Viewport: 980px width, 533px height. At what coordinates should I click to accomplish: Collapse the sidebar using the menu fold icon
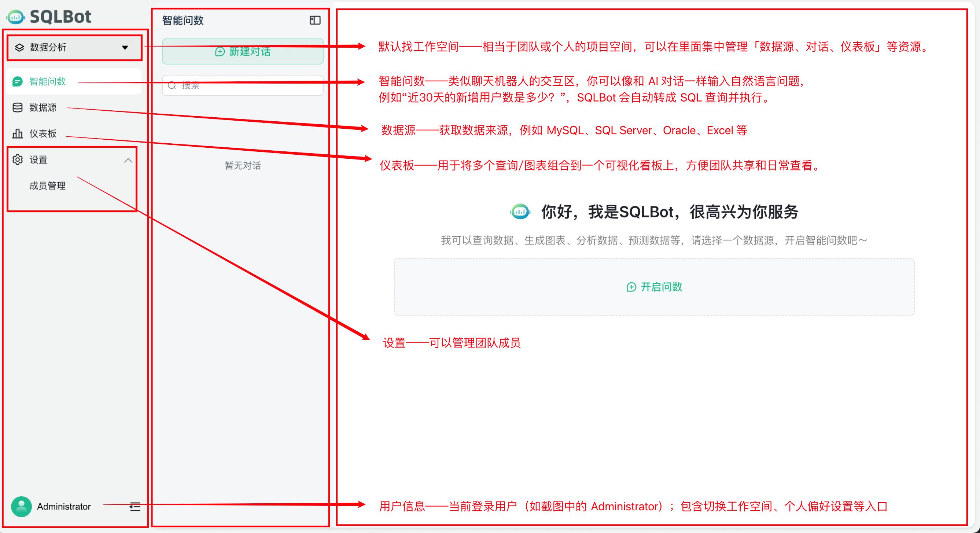point(135,507)
